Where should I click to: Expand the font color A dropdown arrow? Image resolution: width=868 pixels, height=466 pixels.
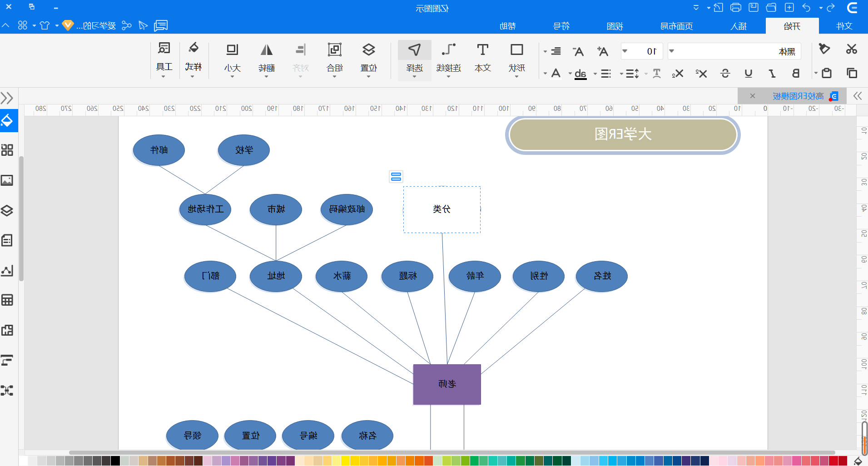click(545, 74)
